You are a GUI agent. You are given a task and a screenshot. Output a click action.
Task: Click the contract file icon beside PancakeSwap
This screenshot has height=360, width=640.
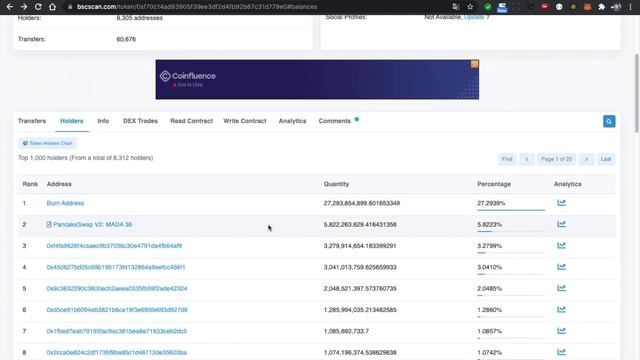click(x=49, y=224)
